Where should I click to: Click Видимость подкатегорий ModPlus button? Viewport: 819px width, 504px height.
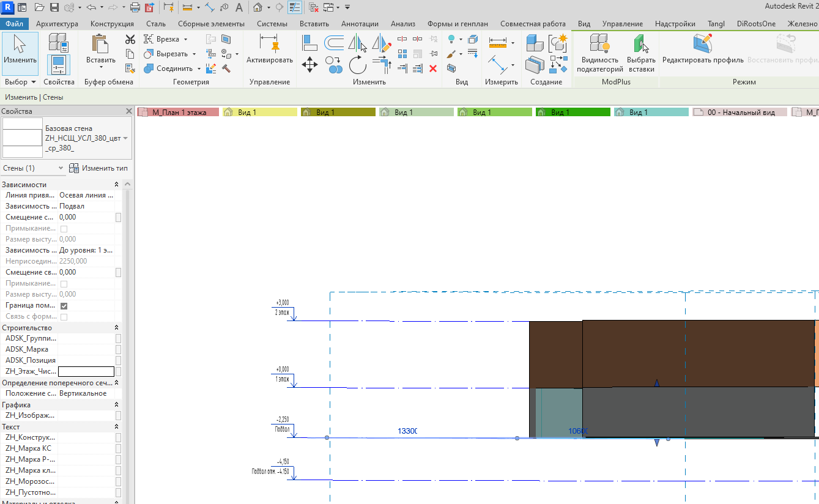coord(600,53)
